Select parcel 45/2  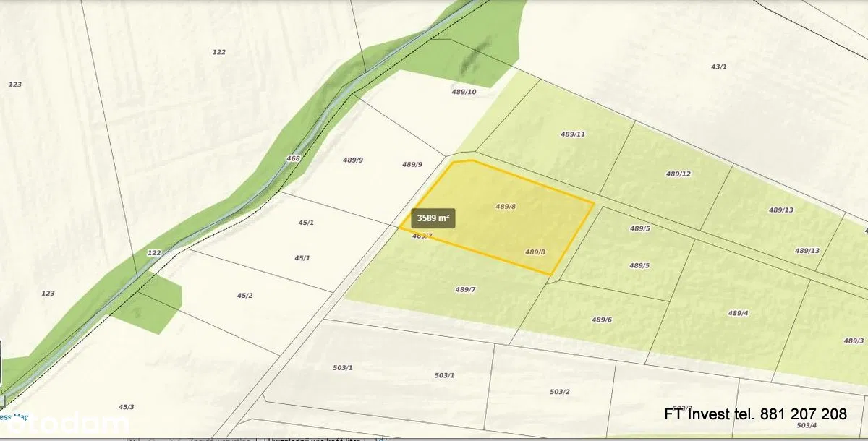244,296
